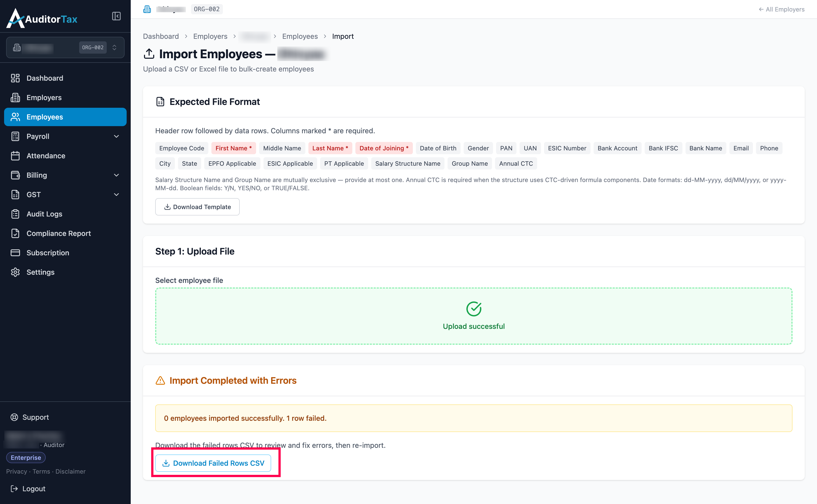Click Employees in the breadcrumb
The width and height of the screenshot is (817, 504).
click(300, 36)
